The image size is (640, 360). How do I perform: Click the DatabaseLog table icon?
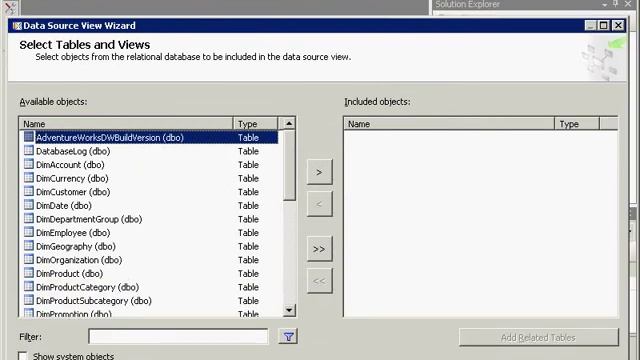[x=29, y=151]
